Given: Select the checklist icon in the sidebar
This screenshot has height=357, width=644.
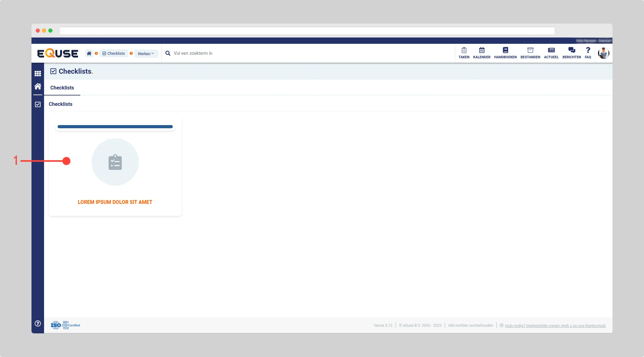Looking at the screenshot, I should (38, 104).
